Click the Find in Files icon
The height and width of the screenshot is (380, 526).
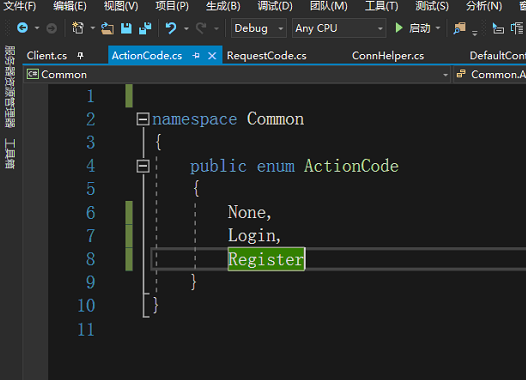click(459, 28)
